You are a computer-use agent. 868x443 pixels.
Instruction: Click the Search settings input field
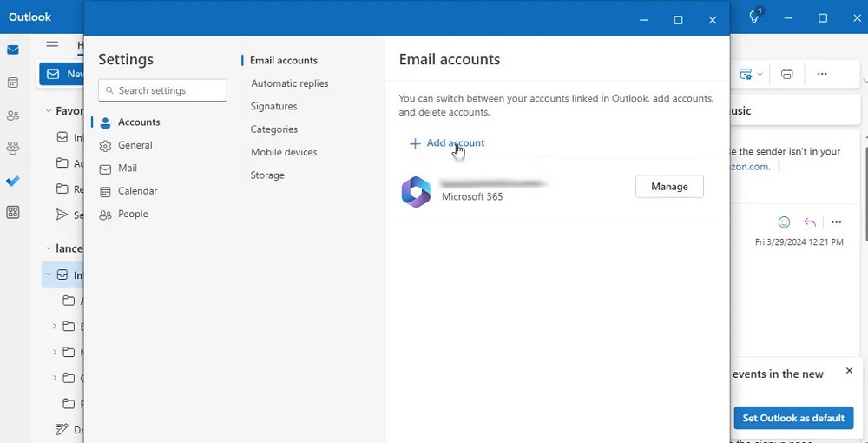pos(163,90)
